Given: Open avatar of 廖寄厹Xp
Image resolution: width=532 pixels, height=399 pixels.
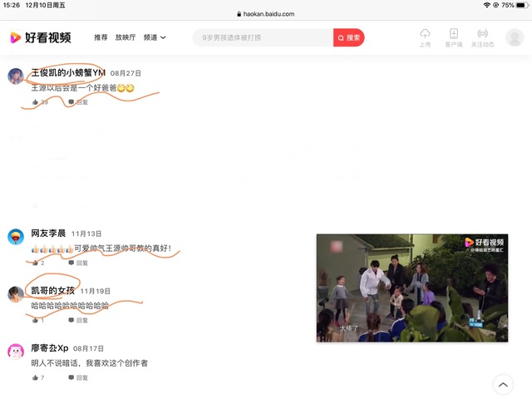Looking at the screenshot, I should [x=16, y=352].
